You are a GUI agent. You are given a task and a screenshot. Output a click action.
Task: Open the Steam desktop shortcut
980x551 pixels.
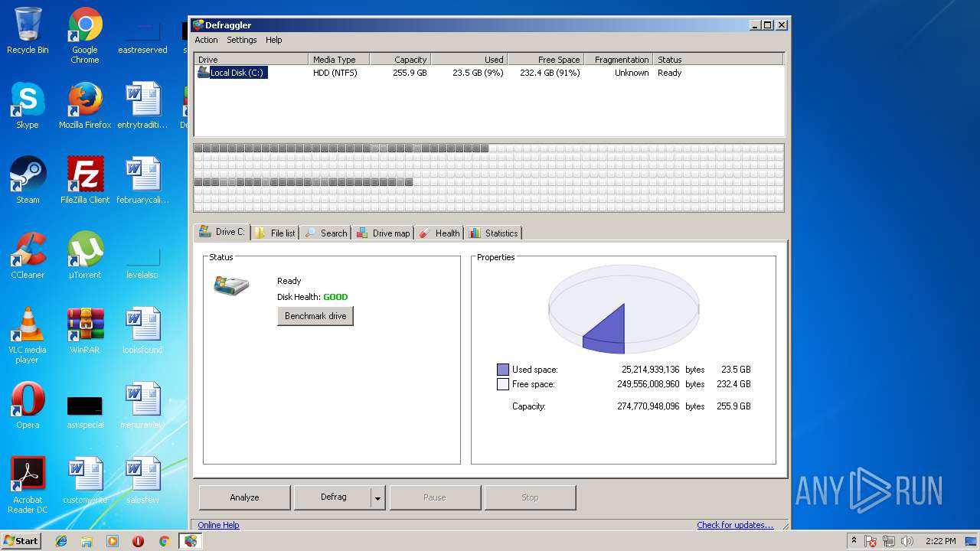28,181
